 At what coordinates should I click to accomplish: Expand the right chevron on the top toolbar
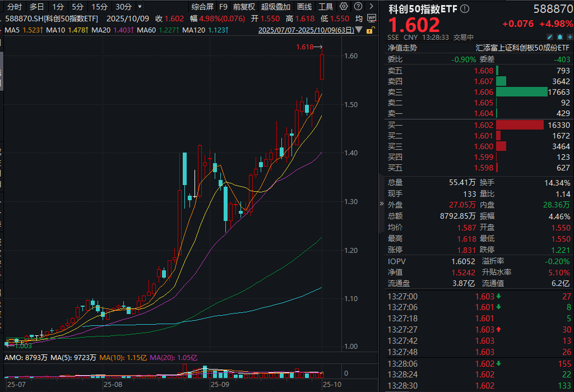371,6
